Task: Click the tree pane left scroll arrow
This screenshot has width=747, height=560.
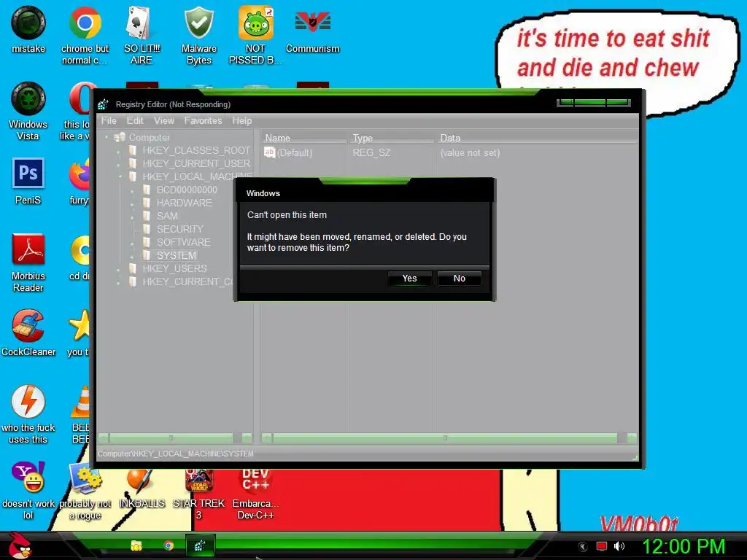Action: point(104,437)
